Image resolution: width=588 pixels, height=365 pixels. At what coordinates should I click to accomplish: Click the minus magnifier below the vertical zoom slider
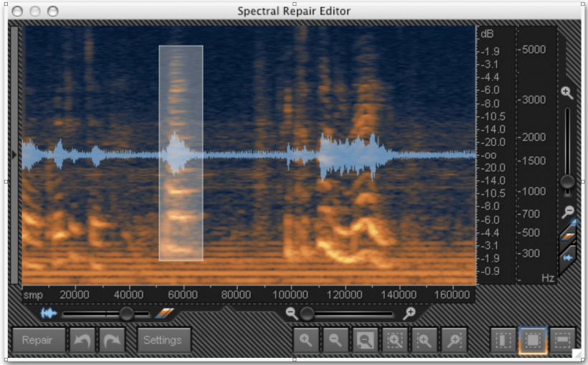[568, 212]
